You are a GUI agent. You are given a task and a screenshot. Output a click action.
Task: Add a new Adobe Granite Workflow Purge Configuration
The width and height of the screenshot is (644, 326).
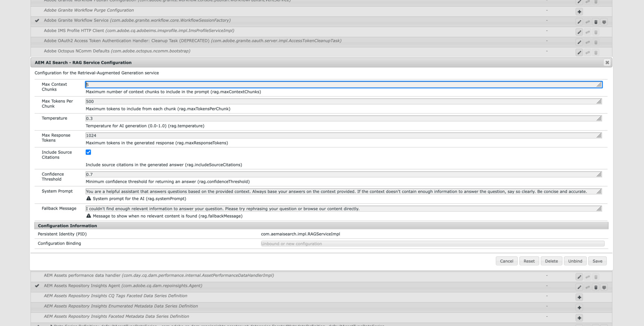pos(579,12)
